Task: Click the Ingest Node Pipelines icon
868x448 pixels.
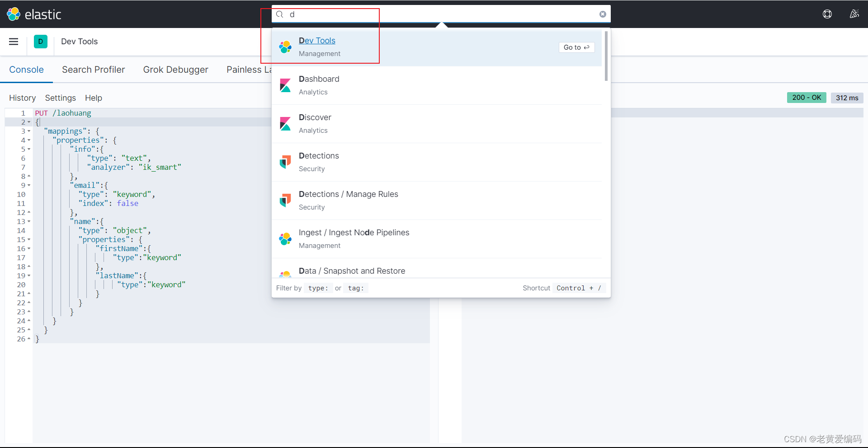Action: [285, 238]
